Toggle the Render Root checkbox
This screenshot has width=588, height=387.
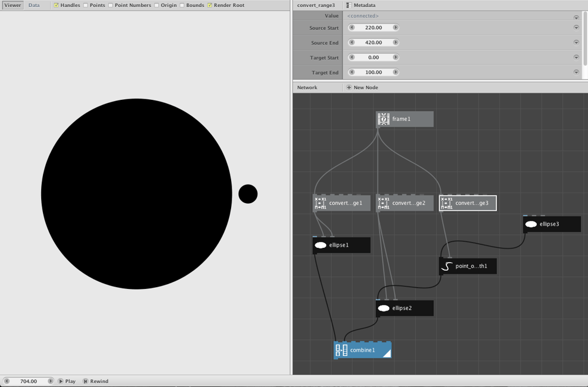pos(210,5)
